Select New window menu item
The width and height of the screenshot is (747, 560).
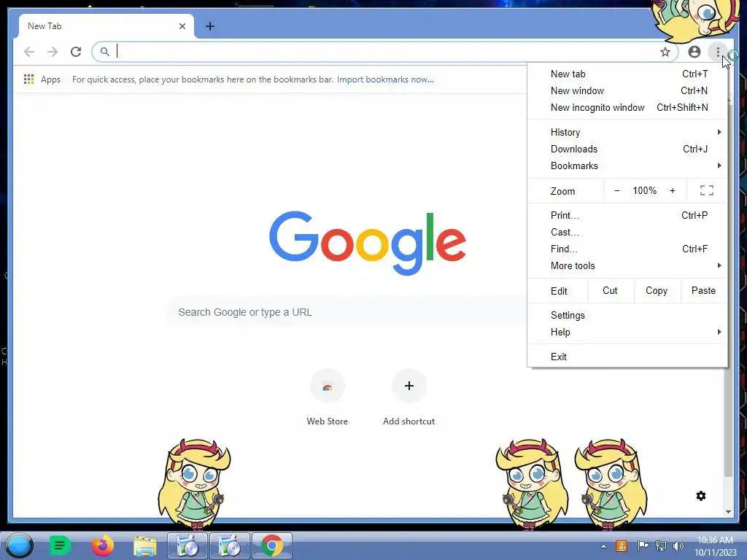[628, 90]
